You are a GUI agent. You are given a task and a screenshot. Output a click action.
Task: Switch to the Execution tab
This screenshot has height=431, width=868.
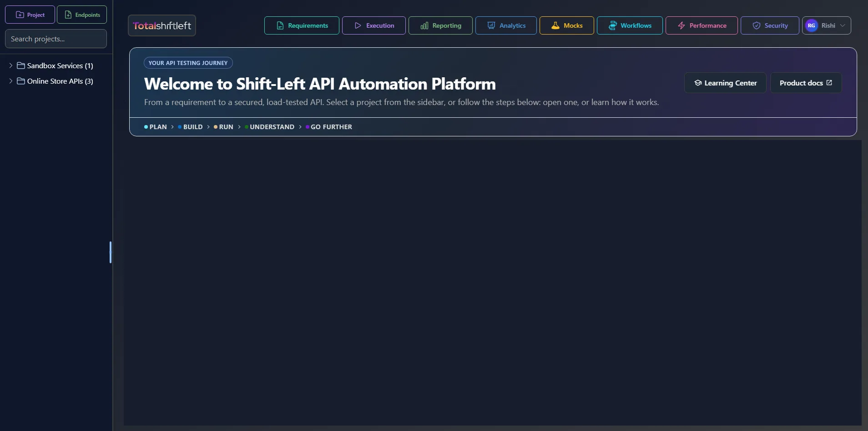[x=374, y=25]
